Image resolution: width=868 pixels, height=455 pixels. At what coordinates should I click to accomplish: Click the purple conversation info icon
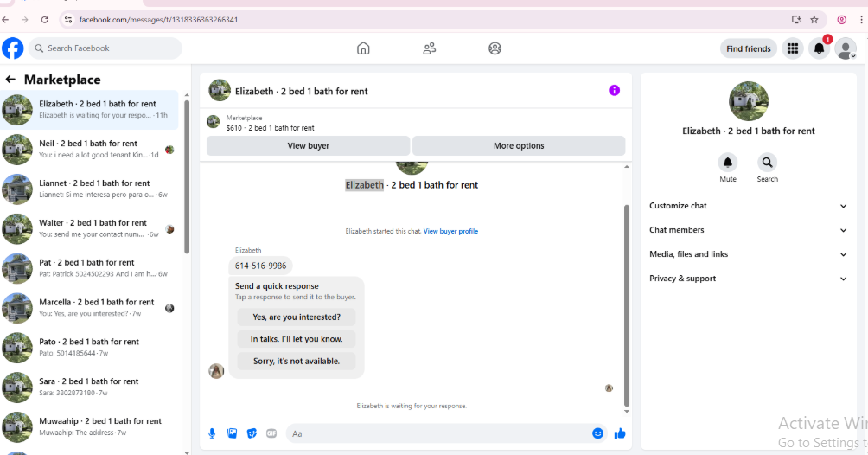(614, 90)
